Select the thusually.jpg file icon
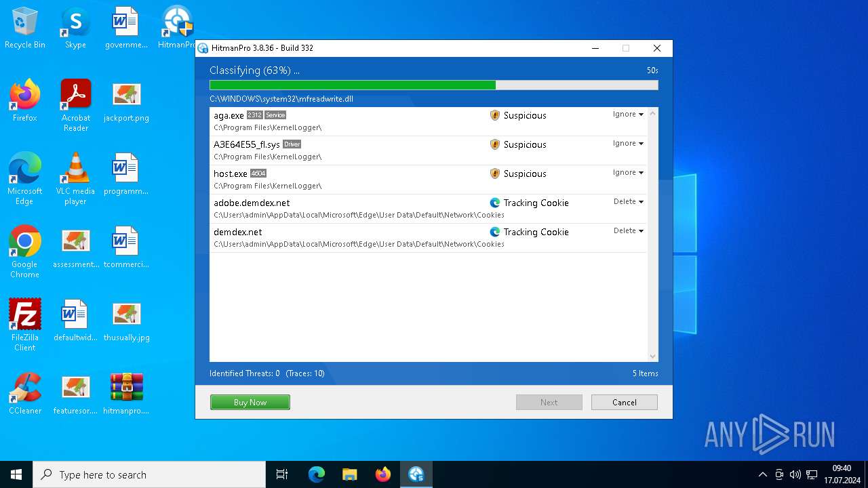This screenshot has width=868, height=488. pos(126,321)
